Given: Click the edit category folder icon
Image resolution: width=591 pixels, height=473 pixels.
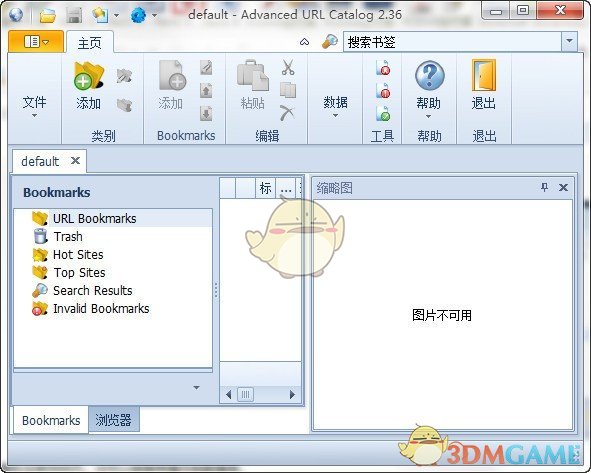Looking at the screenshot, I should click(124, 76).
